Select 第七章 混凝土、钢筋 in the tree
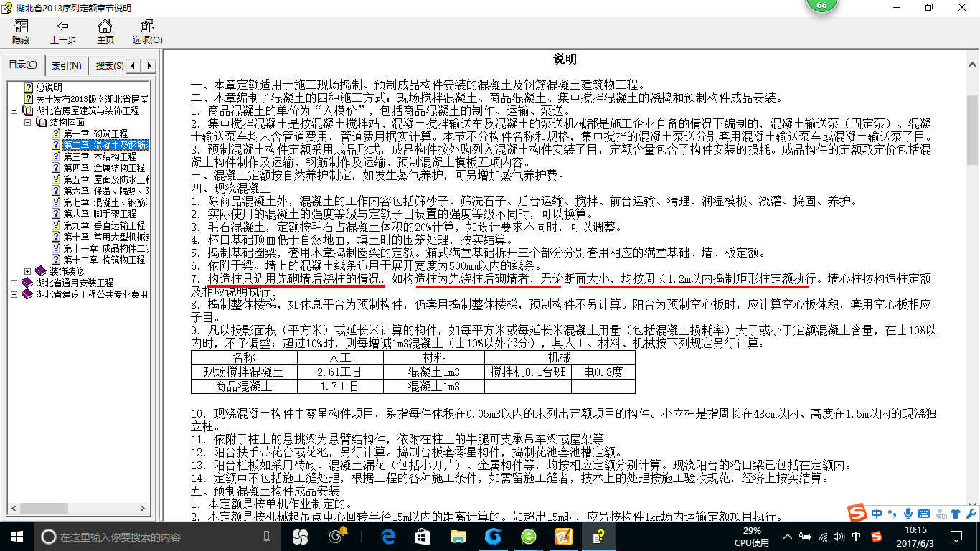The height and width of the screenshot is (551, 980). click(105, 202)
